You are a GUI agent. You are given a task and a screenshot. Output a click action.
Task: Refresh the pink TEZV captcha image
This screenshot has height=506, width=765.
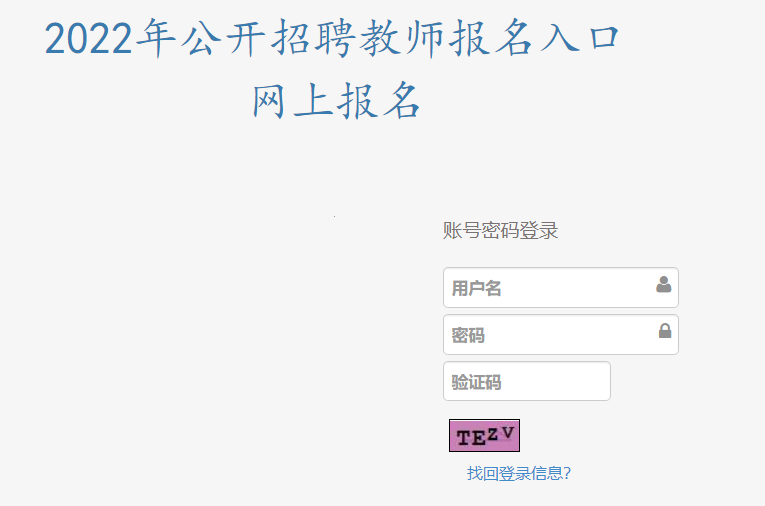(x=484, y=435)
